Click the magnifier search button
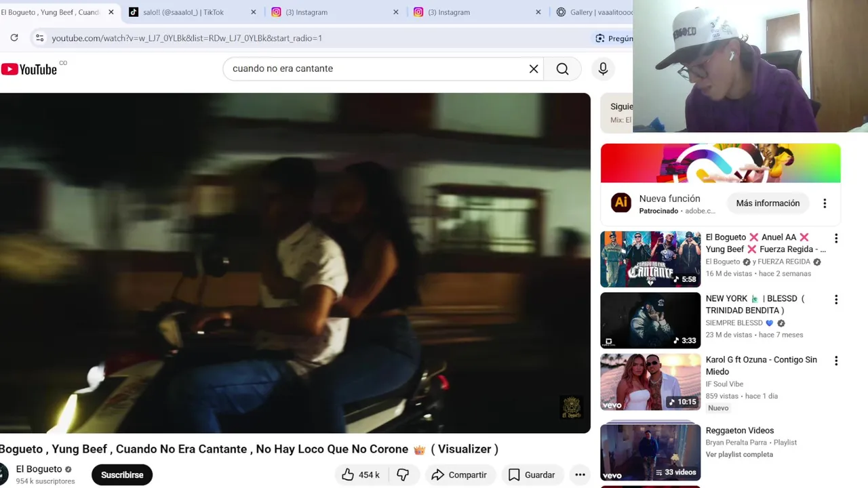 [x=562, y=68]
